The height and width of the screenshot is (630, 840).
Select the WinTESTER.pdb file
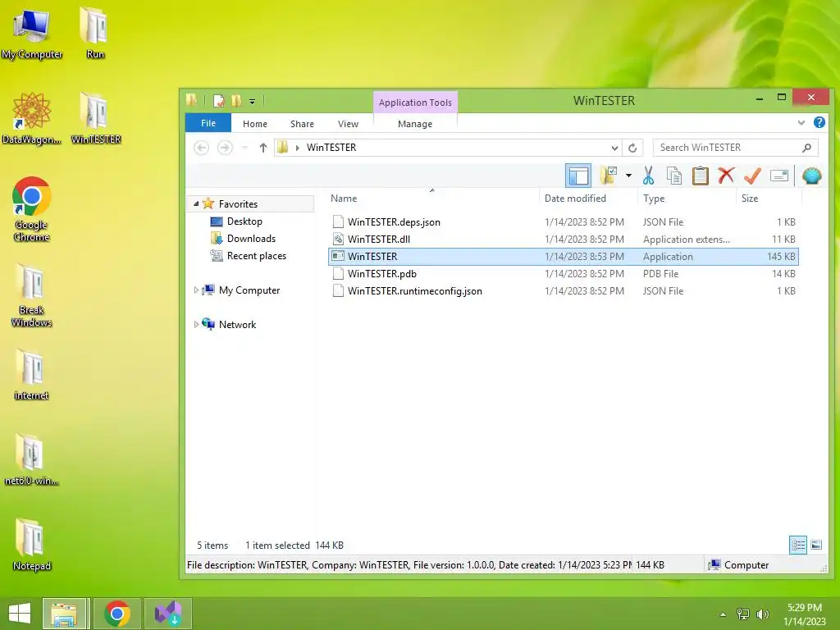tap(563, 273)
